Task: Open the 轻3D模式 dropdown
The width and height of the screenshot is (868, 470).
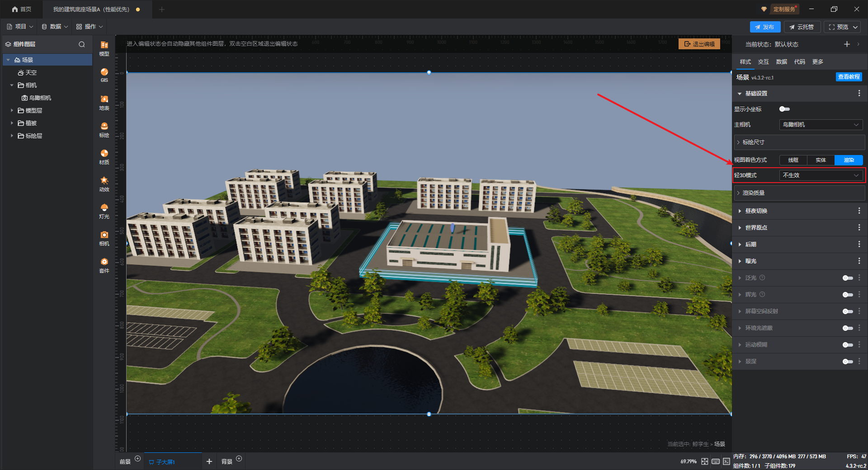Action: coord(820,175)
